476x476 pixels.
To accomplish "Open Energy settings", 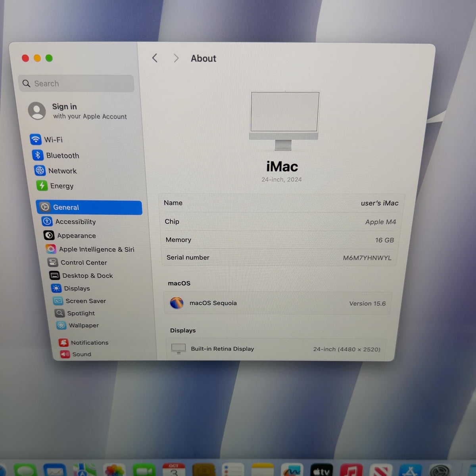I will [55, 186].
